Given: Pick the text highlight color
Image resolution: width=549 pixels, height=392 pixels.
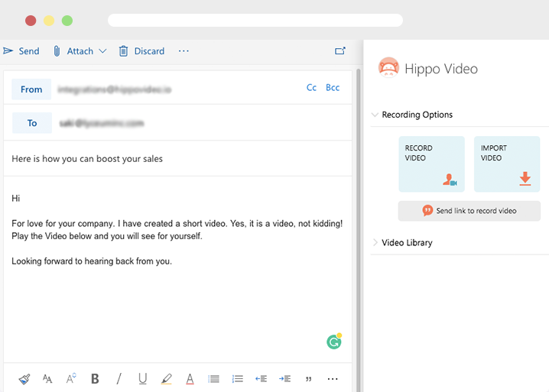Looking at the screenshot, I should point(166,378).
